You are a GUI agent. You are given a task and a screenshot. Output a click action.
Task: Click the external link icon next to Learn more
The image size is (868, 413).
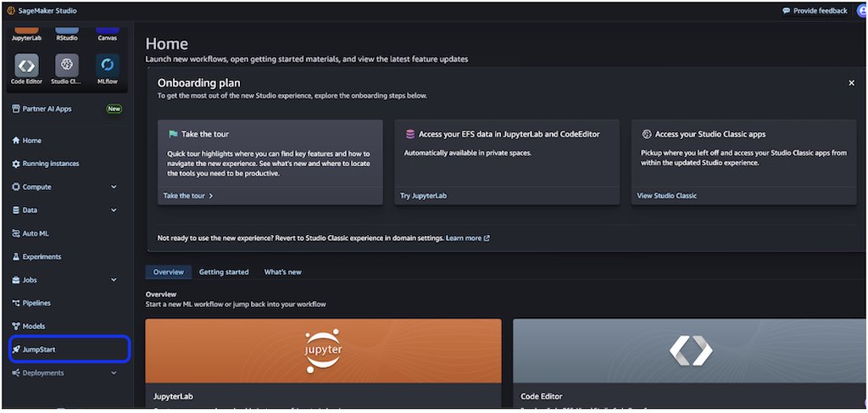click(487, 238)
